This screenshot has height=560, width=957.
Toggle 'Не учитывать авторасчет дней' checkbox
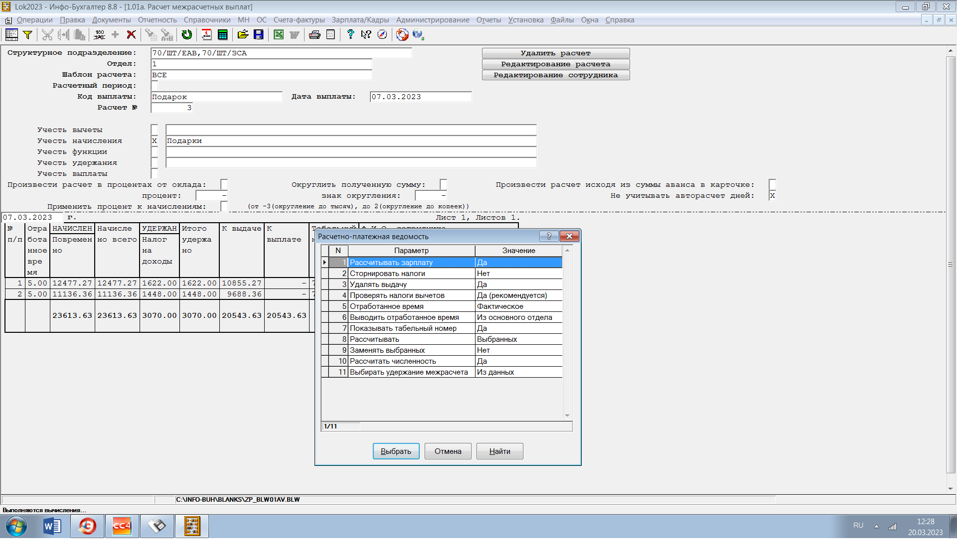pyautogui.click(x=773, y=196)
